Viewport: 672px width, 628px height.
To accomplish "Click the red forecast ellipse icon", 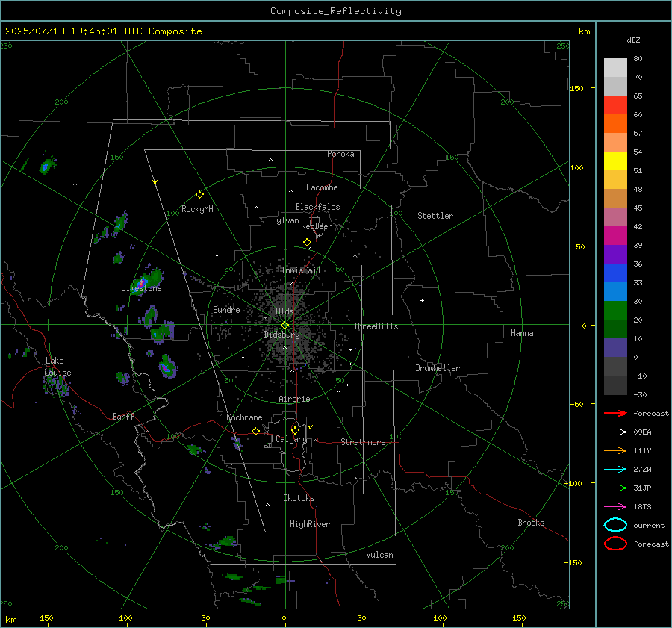I will [x=615, y=544].
